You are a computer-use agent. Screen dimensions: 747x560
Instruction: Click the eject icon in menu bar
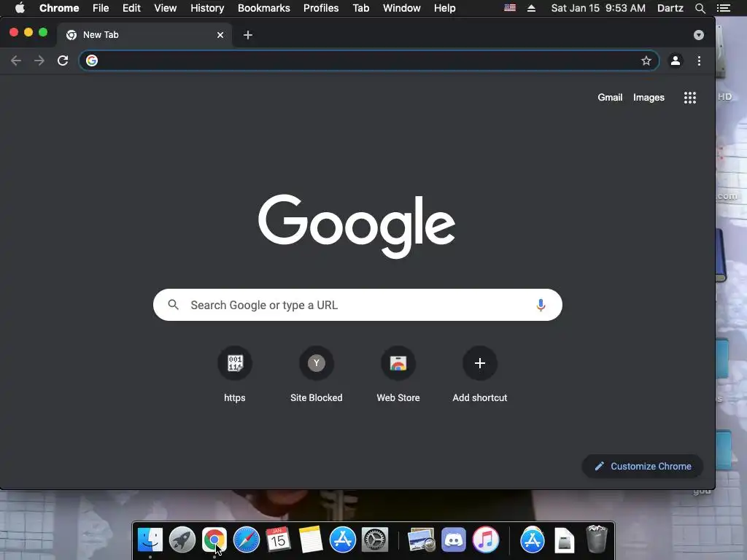[x=531, y=8]
